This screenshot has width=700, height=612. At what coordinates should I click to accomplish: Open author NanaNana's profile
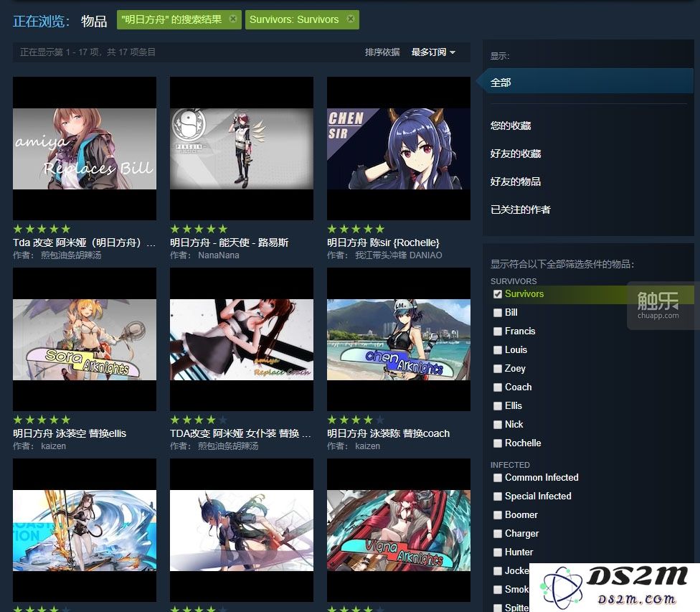coord(218,255)
